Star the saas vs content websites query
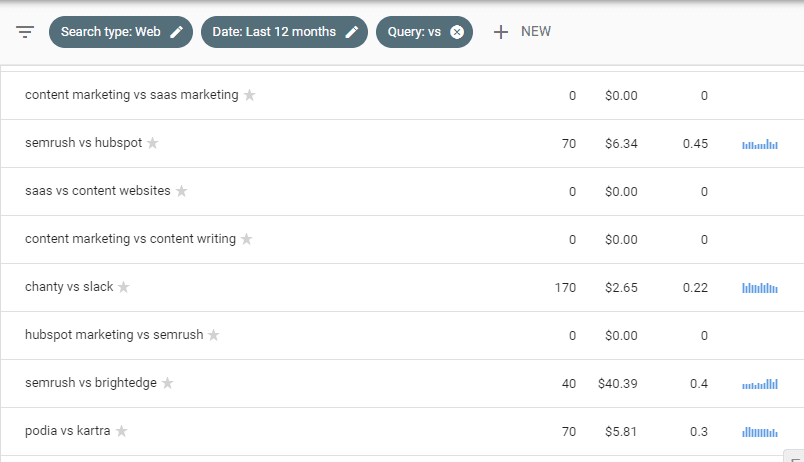This screenshot has height=462, width=804. (x=181, y=191)
